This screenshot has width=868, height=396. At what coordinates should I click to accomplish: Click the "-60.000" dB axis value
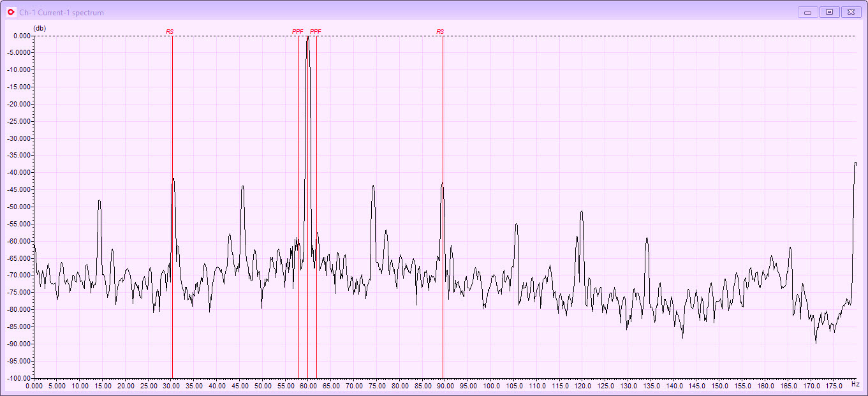tap(20, 242)
